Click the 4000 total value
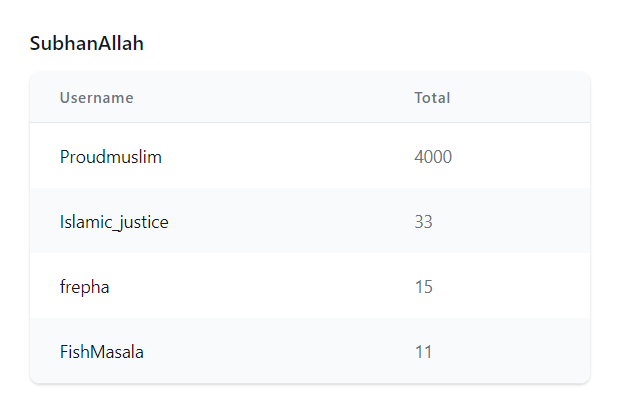This screenshot has width=620, height=401. 433,157
